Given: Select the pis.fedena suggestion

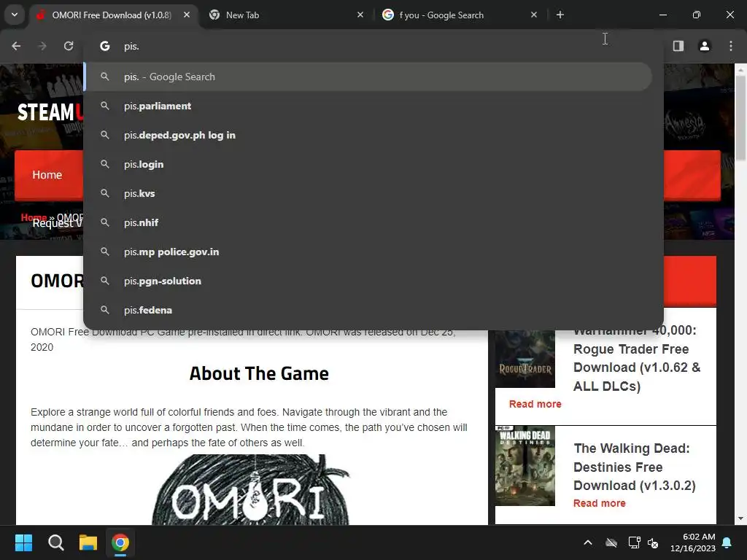Looking at the screenshot, I should click(x=368, y=310).
